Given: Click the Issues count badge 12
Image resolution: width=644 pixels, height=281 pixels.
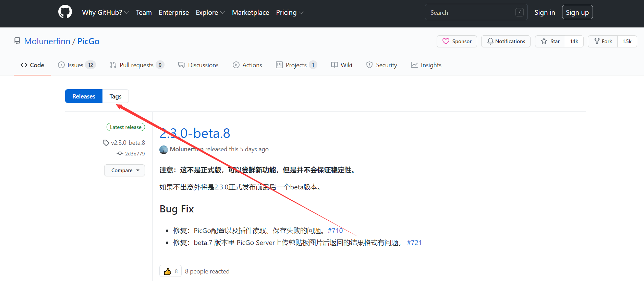Looking at the screenshot, I should pyautogui.click(x=90, y=65).
